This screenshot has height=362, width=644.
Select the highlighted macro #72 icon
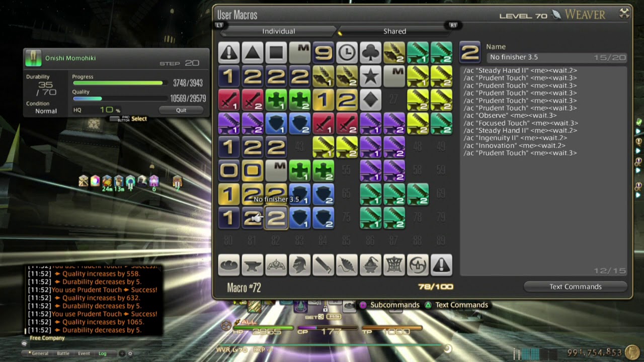coord(276,218)
